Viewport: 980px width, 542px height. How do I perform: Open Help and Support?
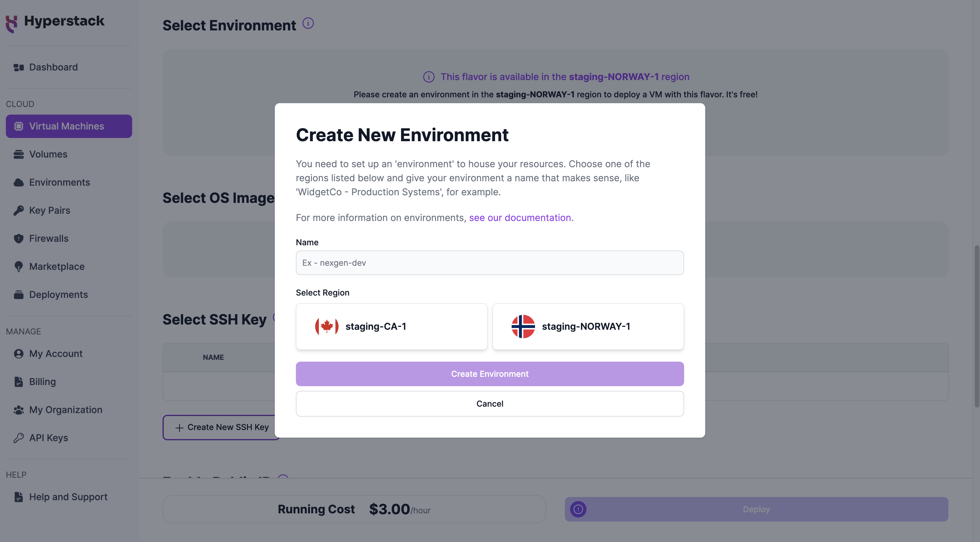[x=69, y=497]
